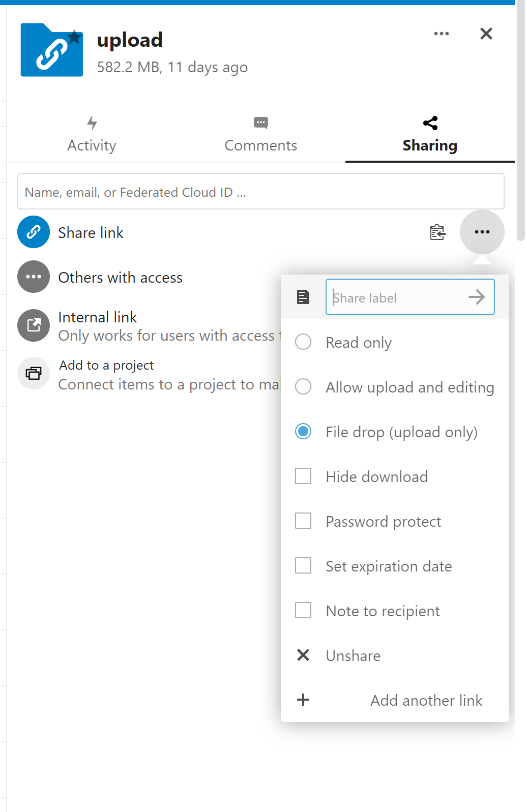Viewport: 527px width, 812px height.
Task: Click the Internal link copy icon
Action: [x=34, y=325]
